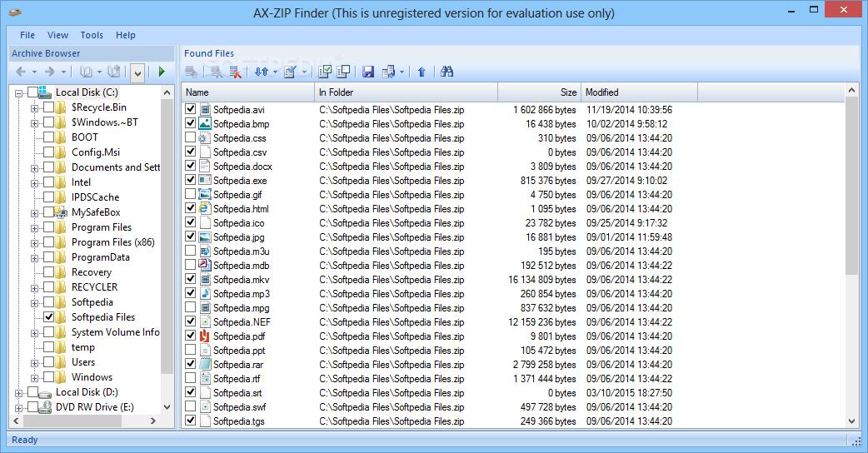Collapse the Local Disk (C:) tree node

point(19,93)
